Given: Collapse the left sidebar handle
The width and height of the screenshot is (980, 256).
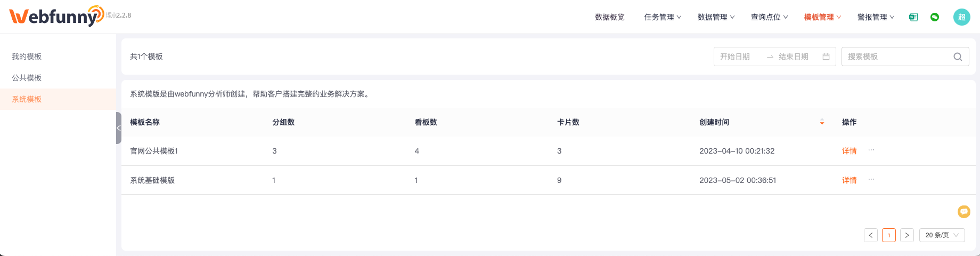Looking at the screenshot, I should (x=119, y=128).
